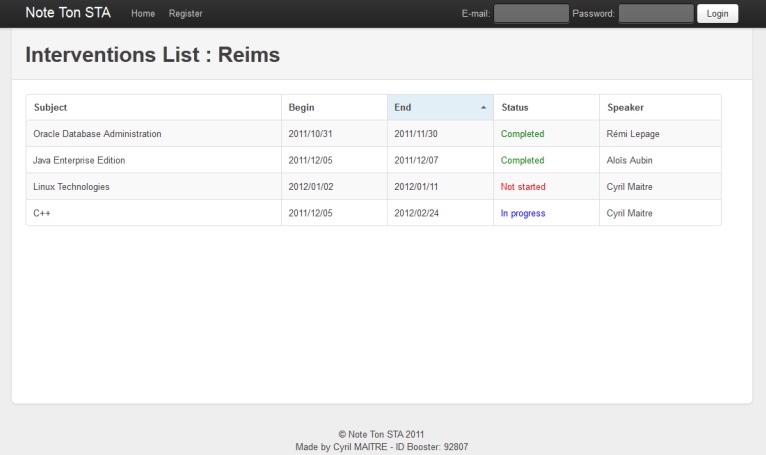Toggle sorting on End column header
766x455 pixels.
[x=440, y=108]
